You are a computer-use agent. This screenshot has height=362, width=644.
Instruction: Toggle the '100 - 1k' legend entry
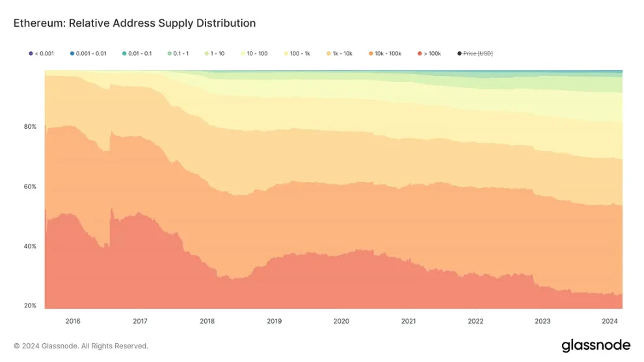[297, 54]
